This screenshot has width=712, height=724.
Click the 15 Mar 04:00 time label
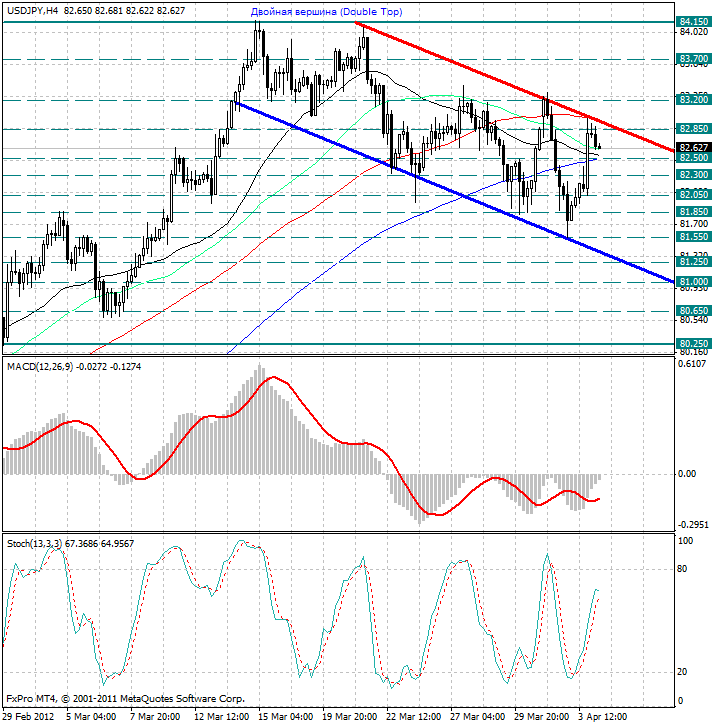click(x=285, y=717)
